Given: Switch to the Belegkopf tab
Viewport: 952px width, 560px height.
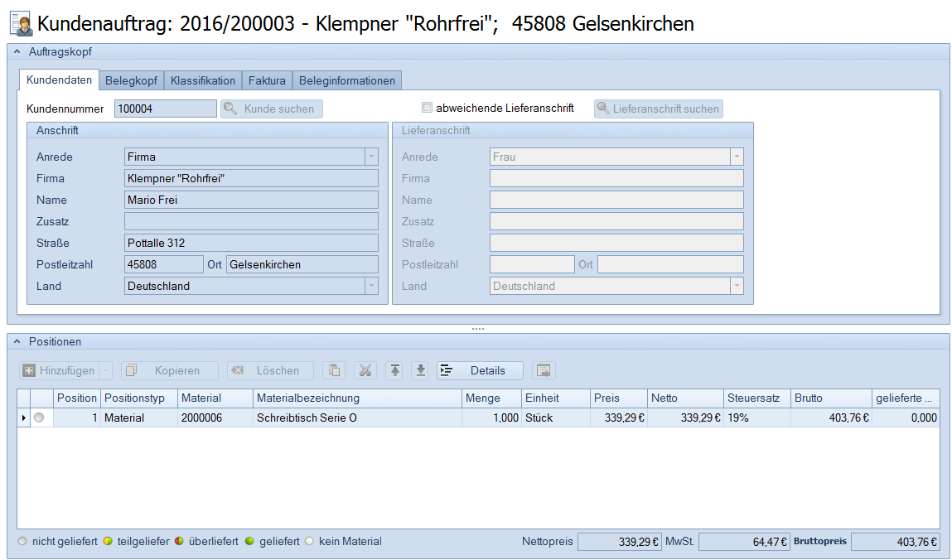Looking at the screenshot, I should pyautogui.click(x=131, y=80).
